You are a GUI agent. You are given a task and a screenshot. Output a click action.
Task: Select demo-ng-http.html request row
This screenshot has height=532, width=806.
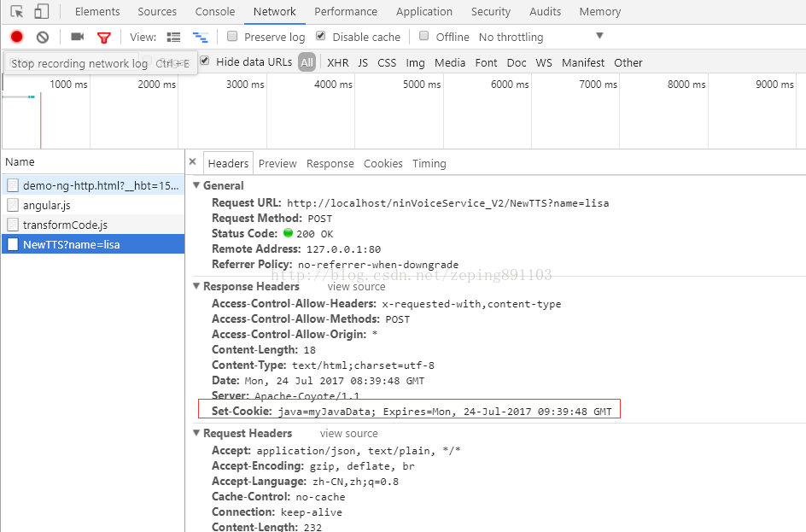pyautogui.click(x=93, y=185)
